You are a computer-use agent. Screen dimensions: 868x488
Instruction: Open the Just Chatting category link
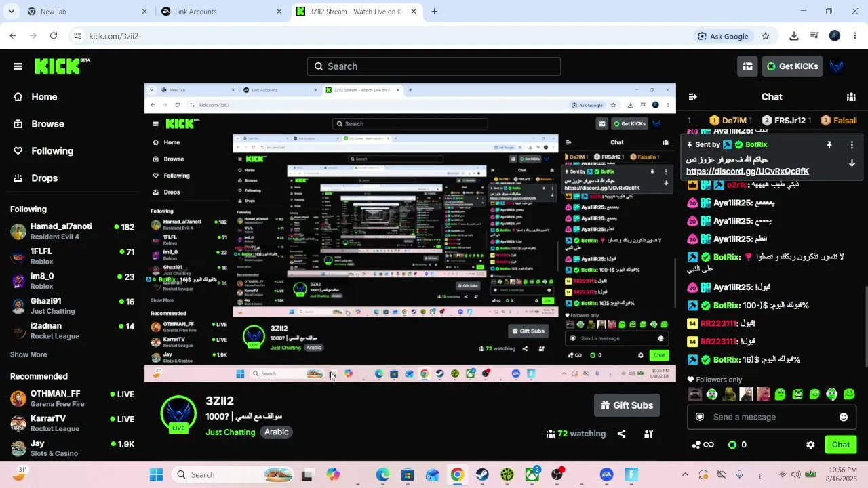click(231, 432)
